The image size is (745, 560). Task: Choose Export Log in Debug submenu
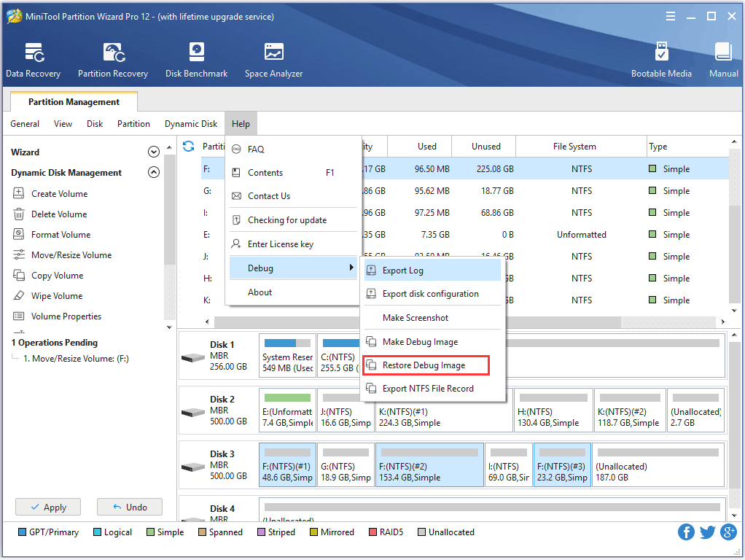tap(402, 271)
